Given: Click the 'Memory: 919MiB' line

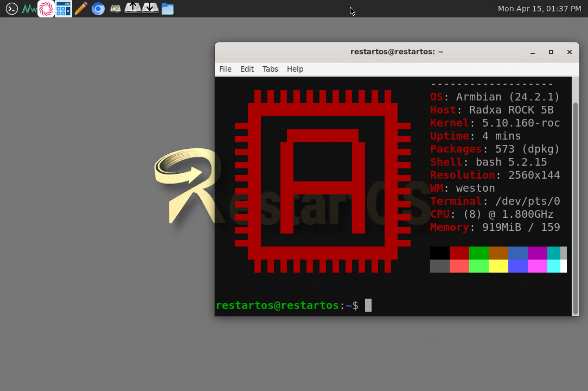Looking at the screenshot, I should [476, 227].
